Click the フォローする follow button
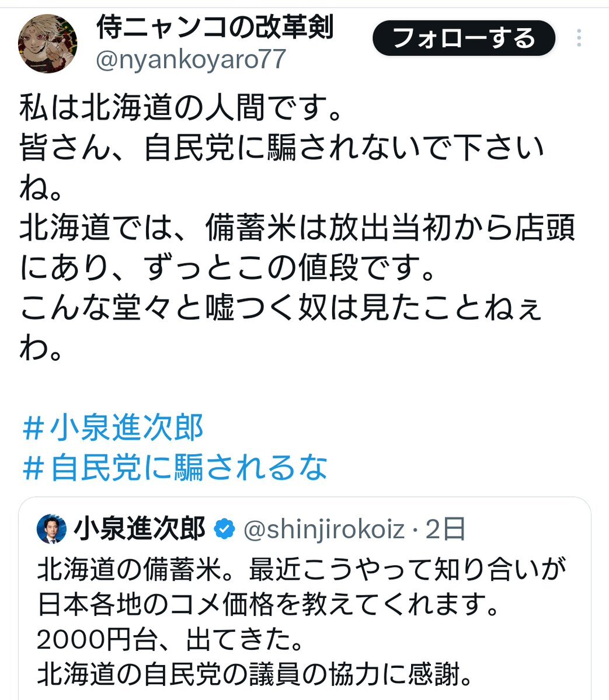Viewport: 609px width, 700px height. coord(464,38)
